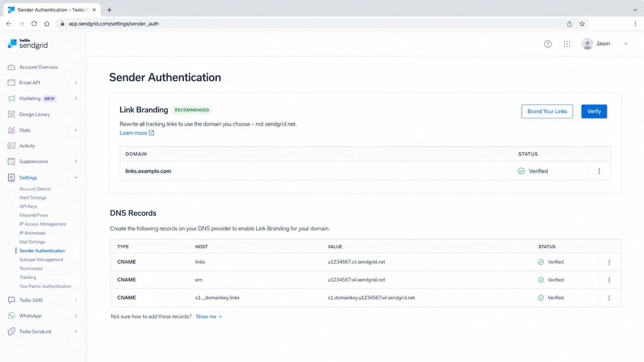Bookmark page with star icon
Screen dimensions: 644x362
click(x=582, y=24)
